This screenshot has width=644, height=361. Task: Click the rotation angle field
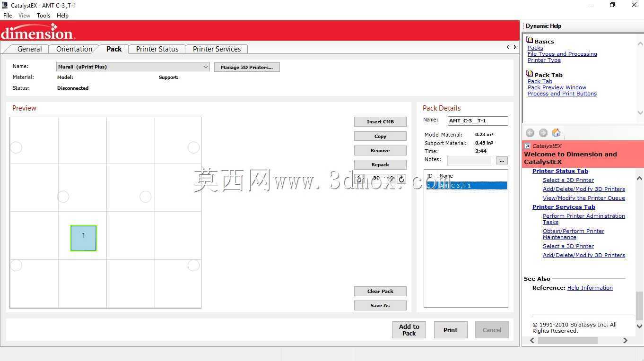tap(377, 179)
